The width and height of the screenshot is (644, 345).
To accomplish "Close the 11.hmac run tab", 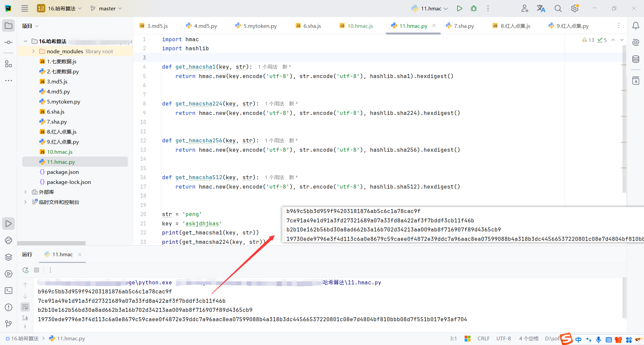I will tap(80, 255).
